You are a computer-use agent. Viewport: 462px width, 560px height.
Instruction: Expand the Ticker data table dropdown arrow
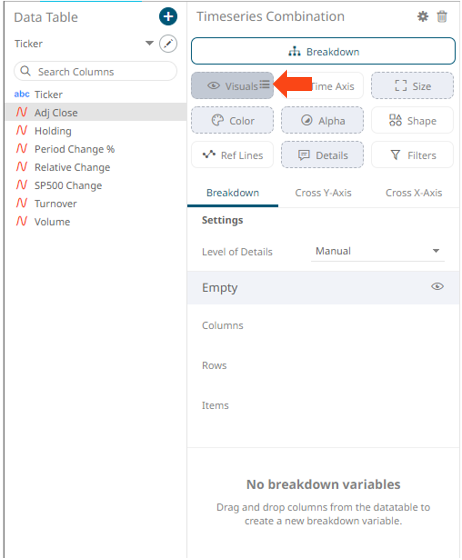(x=150, y=44)
